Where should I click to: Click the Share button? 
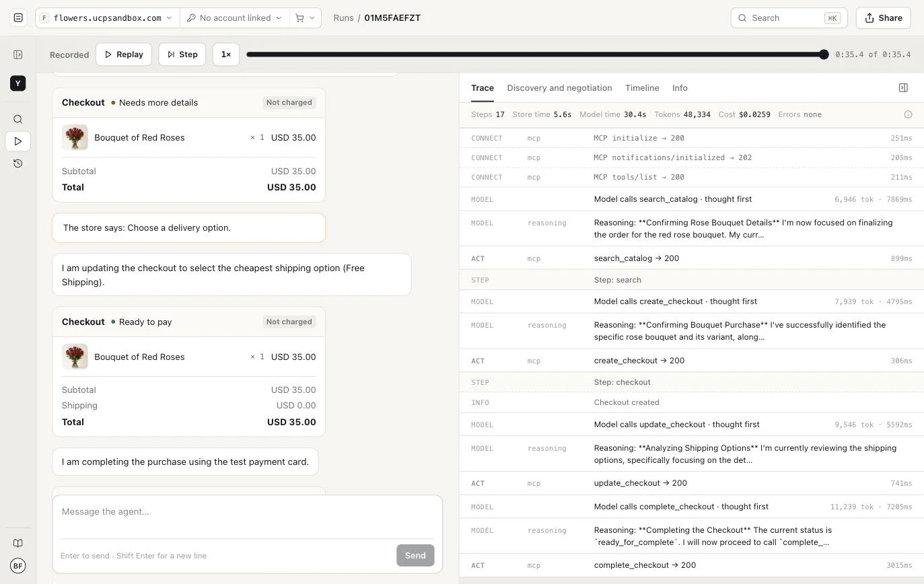click(x=883, y=18)
